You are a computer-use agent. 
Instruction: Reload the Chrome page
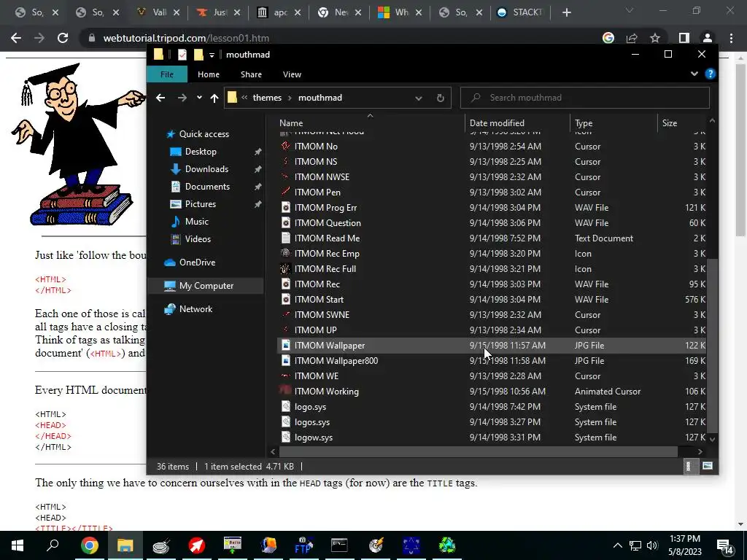(x=63, y=38)
